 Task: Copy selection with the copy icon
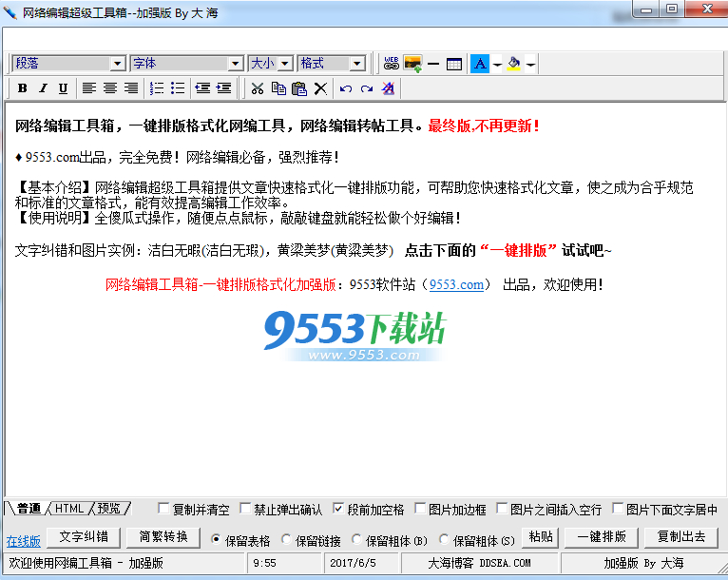pos(278,88)
